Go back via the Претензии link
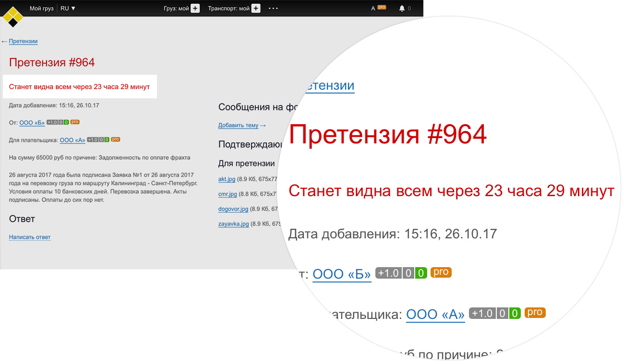The image size is (624, 364). point(23,41)
